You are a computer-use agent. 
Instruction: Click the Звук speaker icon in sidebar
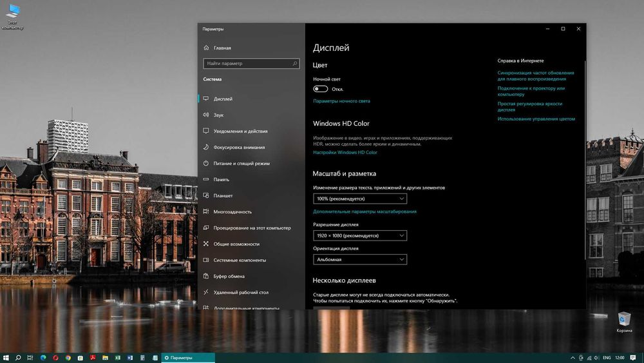coord(206,115)
